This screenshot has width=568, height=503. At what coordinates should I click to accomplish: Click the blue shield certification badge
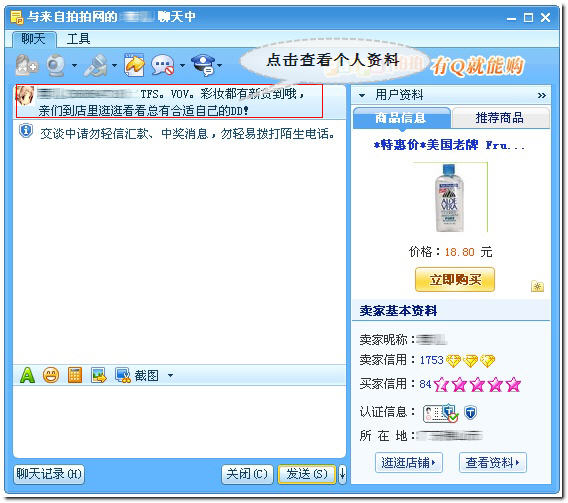[x=470, y=412]
